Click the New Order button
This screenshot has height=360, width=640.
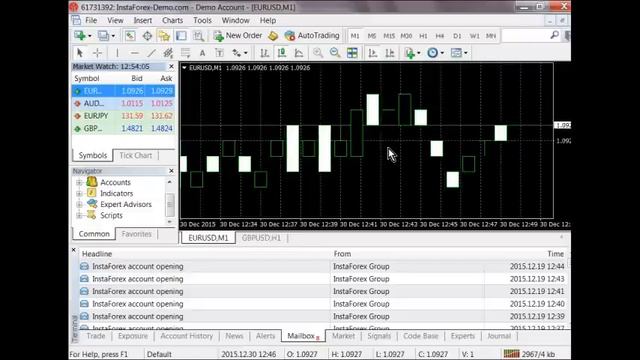click(x=238, y=36)
